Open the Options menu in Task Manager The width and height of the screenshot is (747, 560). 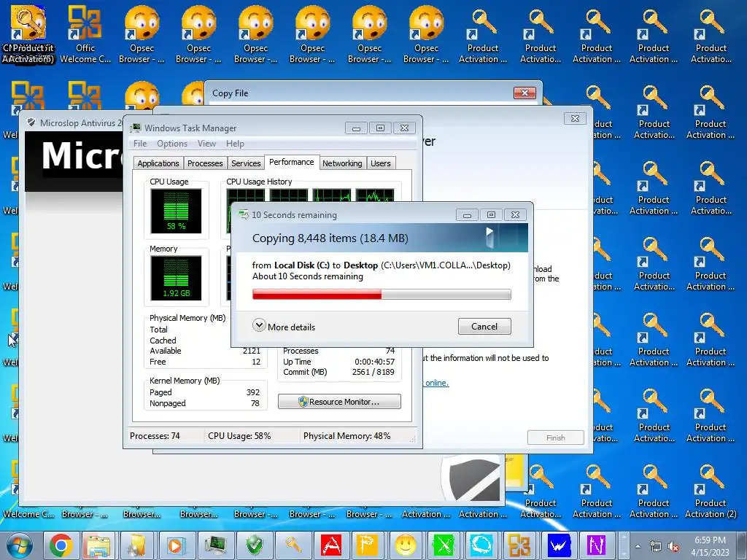[x=172, y=144]
